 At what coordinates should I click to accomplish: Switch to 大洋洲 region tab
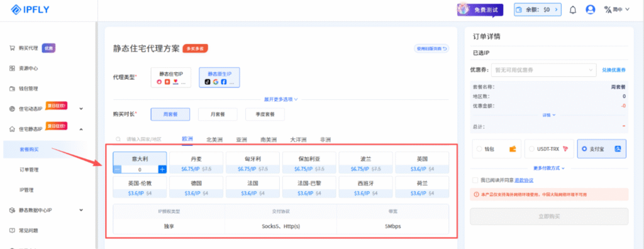coord(298,140)
